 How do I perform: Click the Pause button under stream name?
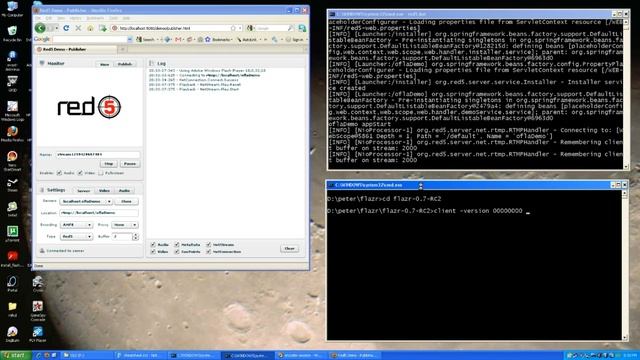130,164
